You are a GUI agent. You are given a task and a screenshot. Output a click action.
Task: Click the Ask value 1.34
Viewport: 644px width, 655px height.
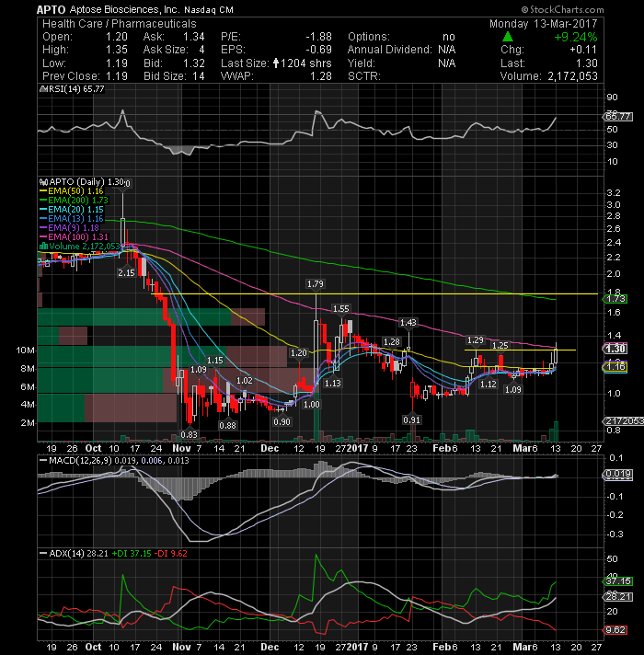(x=194, y=37)
